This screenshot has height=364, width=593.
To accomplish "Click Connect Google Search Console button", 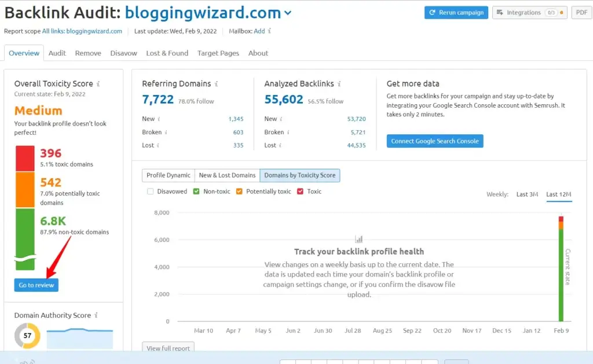I will [x=435, y=141].
